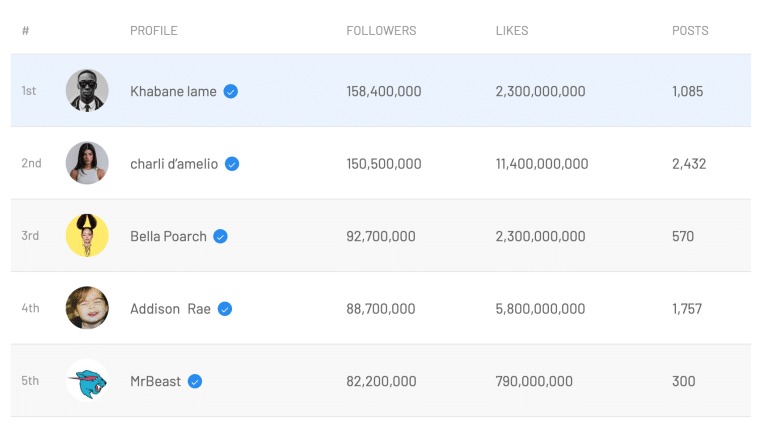Click Bella Poarch's yellow avatar

click(87, 236)
